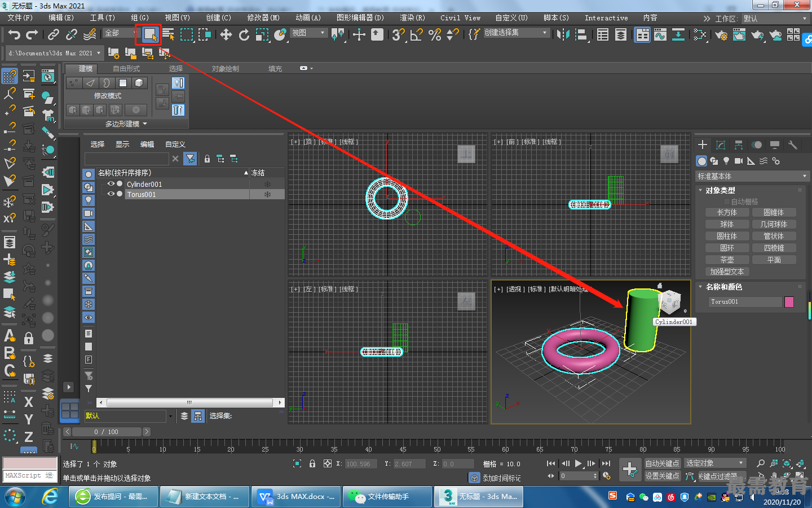The image size is (812, 508).
Task: Open the 修改器(M) menu
Action: (x=263, y=18)
